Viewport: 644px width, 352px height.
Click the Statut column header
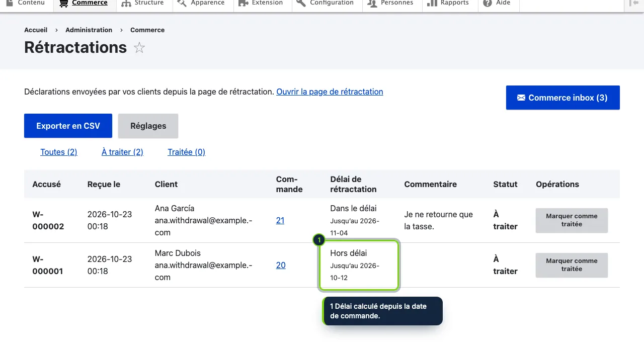(x=505, y=184)
